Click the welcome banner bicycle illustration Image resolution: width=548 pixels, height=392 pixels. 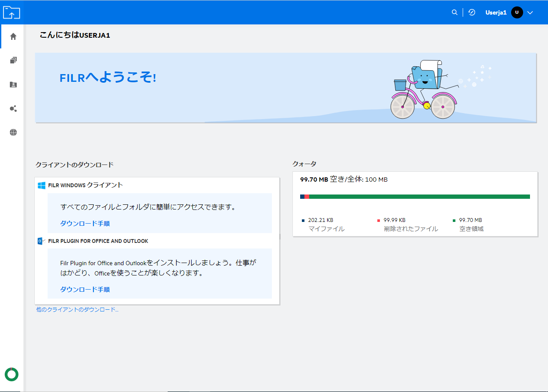[422, 91]
